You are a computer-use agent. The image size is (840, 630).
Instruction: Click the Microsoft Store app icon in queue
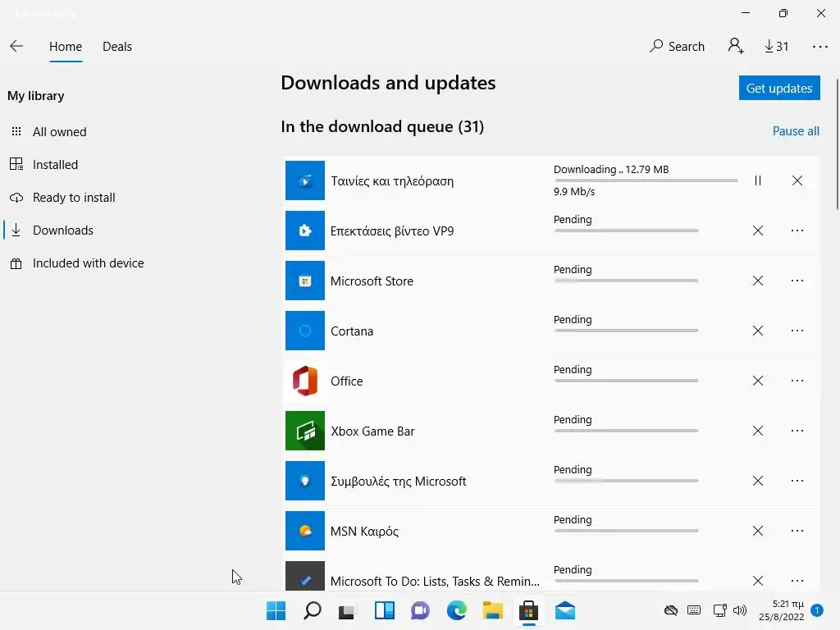(305, 281)
